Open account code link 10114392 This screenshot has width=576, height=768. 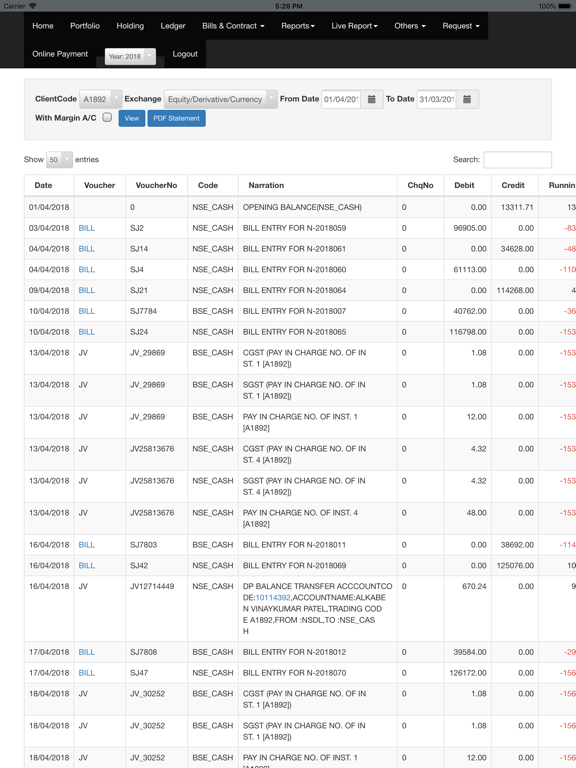pyautogui.click(x=273, y=598)
